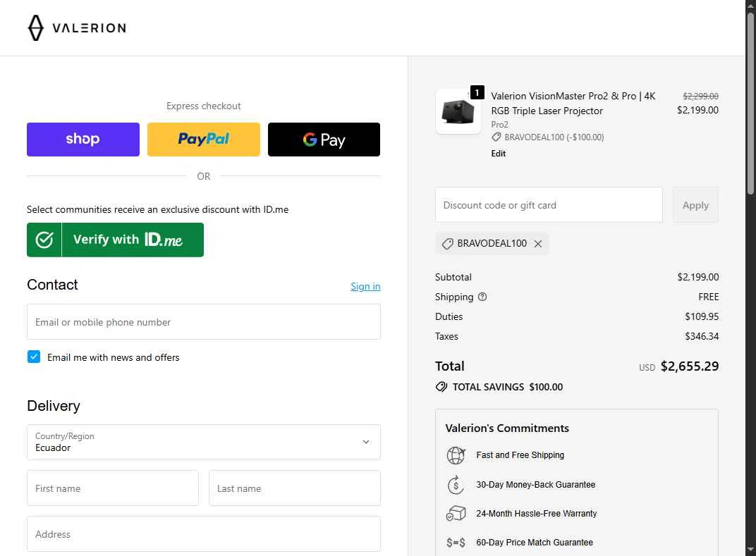Click the FREE shipping value

708,297
